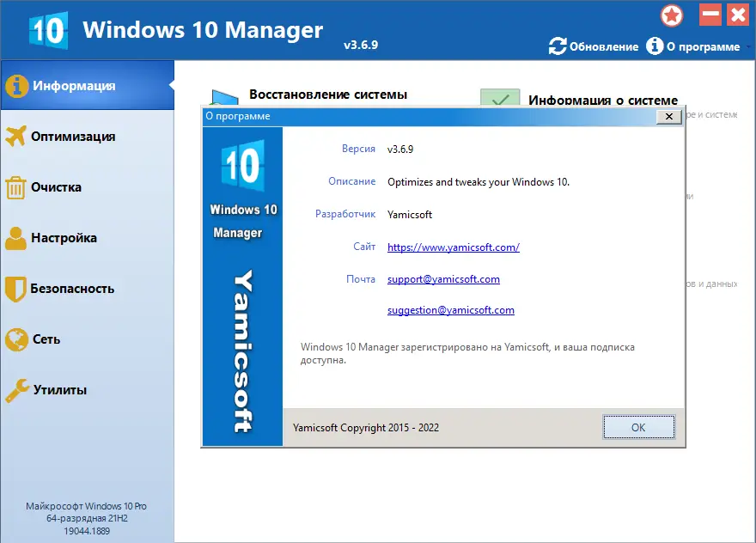Open the О программе menu
The width and height of the screenshot is (756, 543).
point(692,46)
